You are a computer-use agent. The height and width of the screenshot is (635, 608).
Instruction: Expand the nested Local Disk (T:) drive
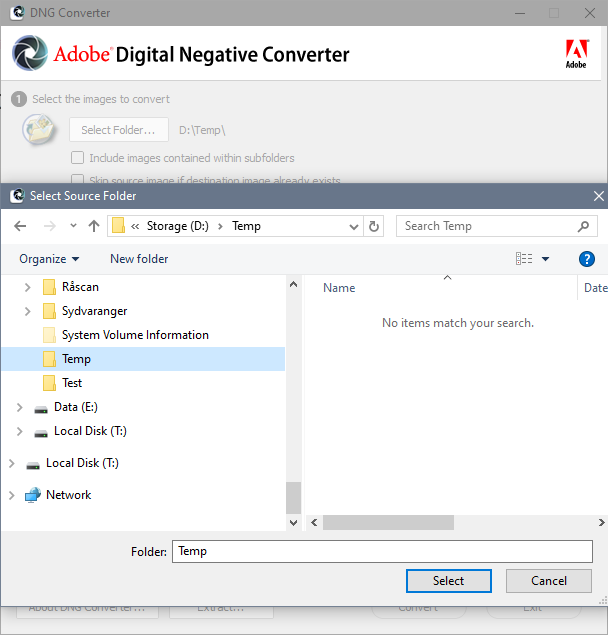click(19, 431)
